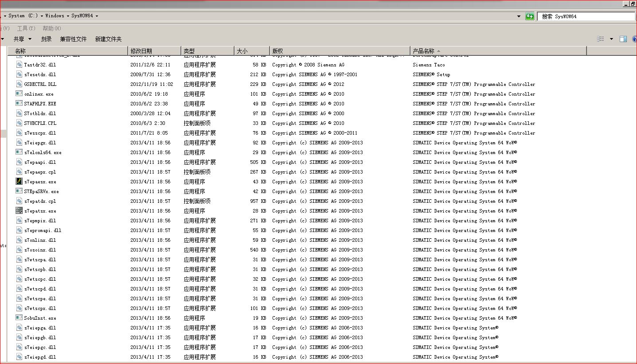
Task: Select the s7wtscpe.dll file name
Action: click(x=40, y=298)
